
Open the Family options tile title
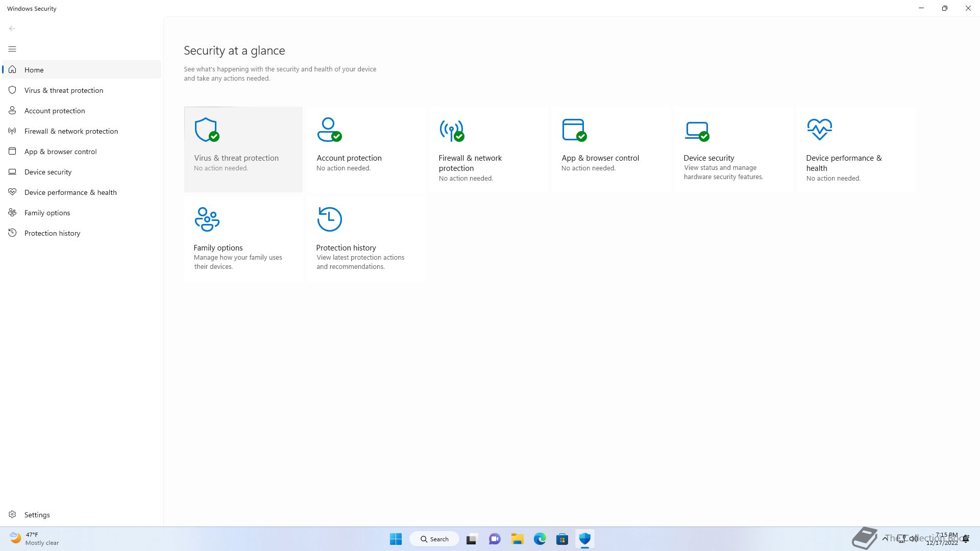218,248
